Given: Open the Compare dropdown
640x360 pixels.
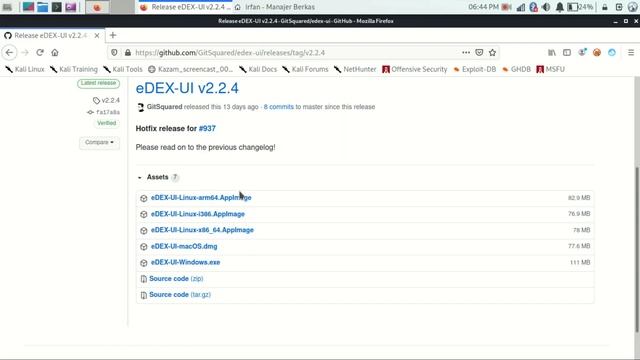Looking at the screenshot, I should pyautogui.click(x=99, y=142).
